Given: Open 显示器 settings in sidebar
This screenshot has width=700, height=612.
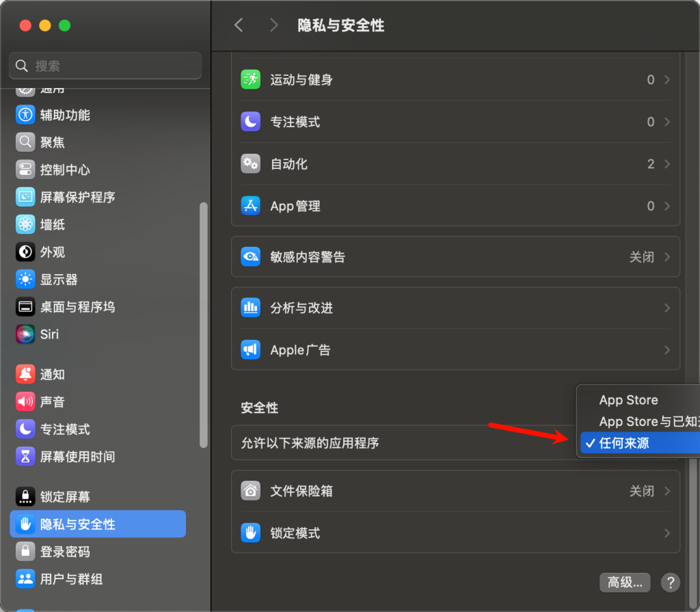Looking at the screenshot, I should 59,280.
